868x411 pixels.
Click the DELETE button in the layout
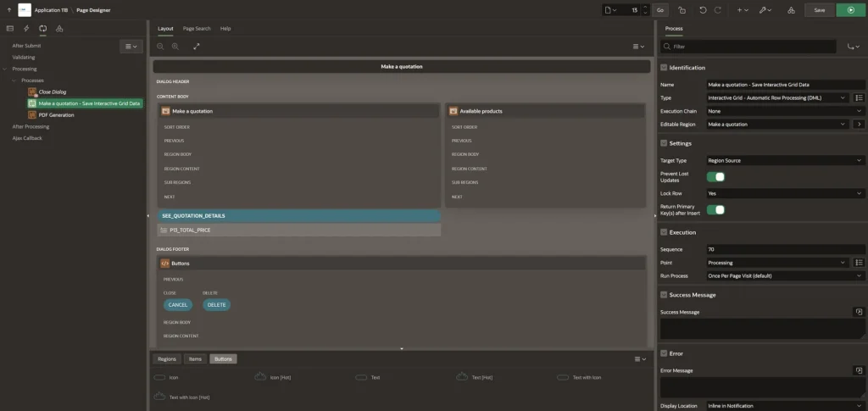point(216,305)
